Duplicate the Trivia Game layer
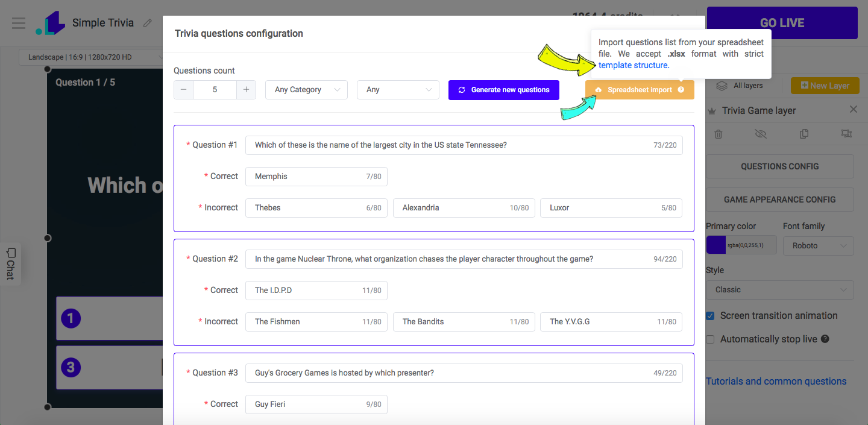 (x=804, y=134)
